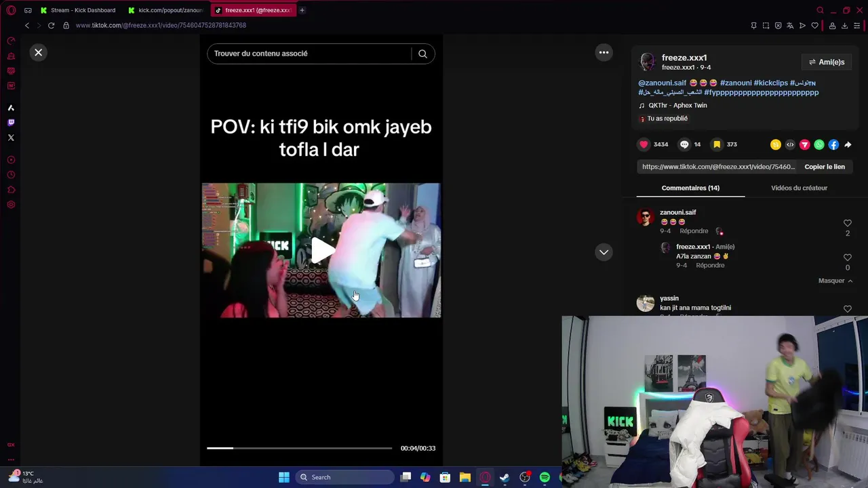Click the Ami(e)s friends button
Image resolution: width=868 pixels, height=488 pixels.
(827, 62)
